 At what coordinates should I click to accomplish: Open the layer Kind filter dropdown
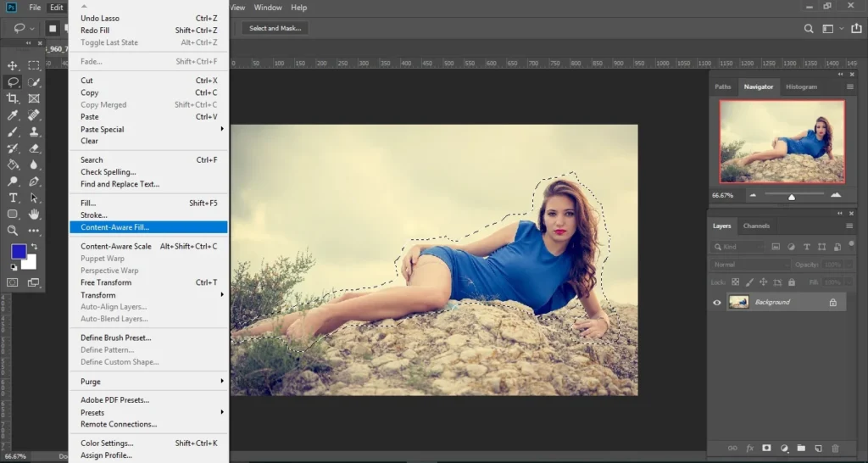pos(738,247)
